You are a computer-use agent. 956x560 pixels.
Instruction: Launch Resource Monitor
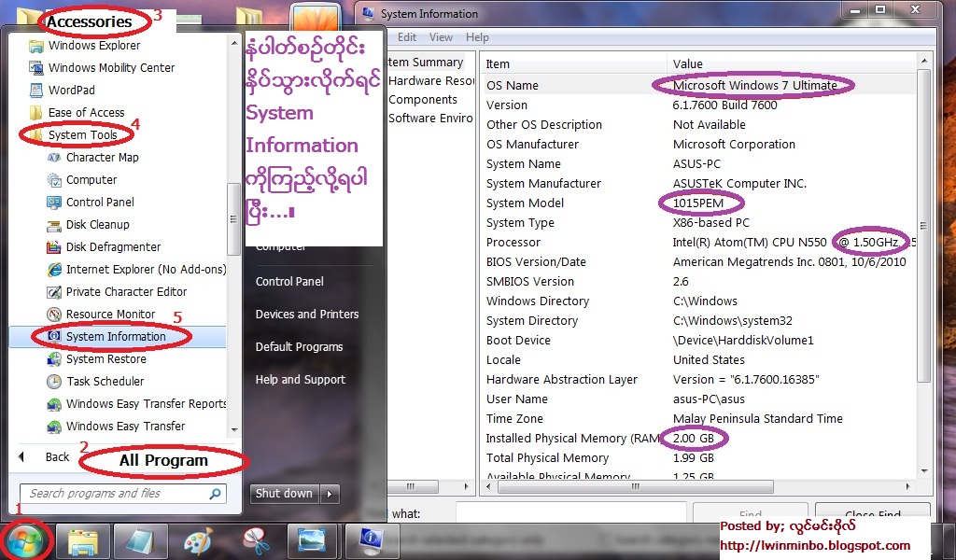(101, 315)
